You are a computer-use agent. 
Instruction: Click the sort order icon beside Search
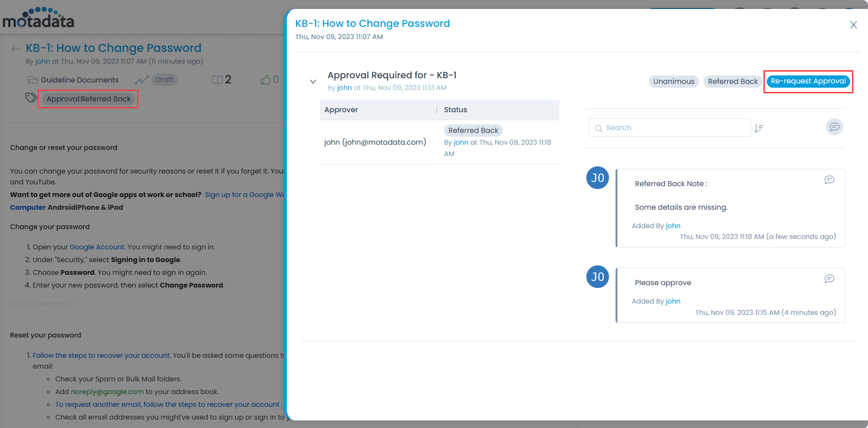coord(759,128)
